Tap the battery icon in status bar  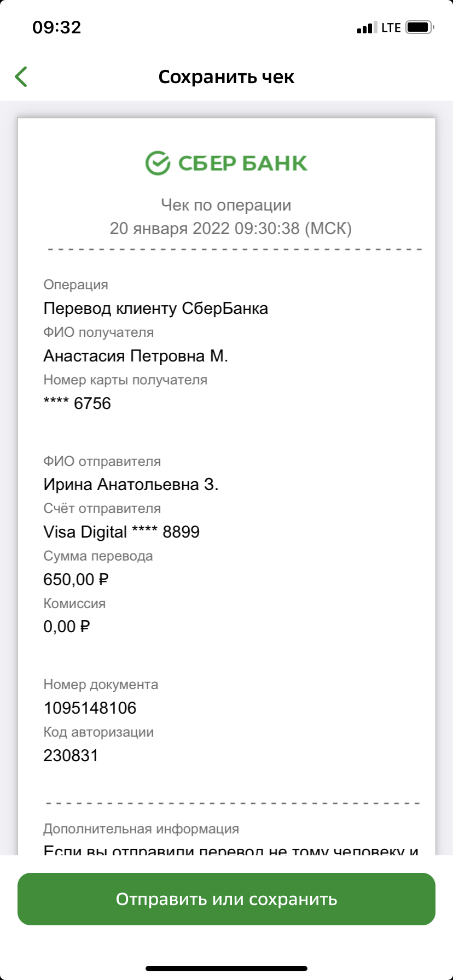(x=420, y=27)
